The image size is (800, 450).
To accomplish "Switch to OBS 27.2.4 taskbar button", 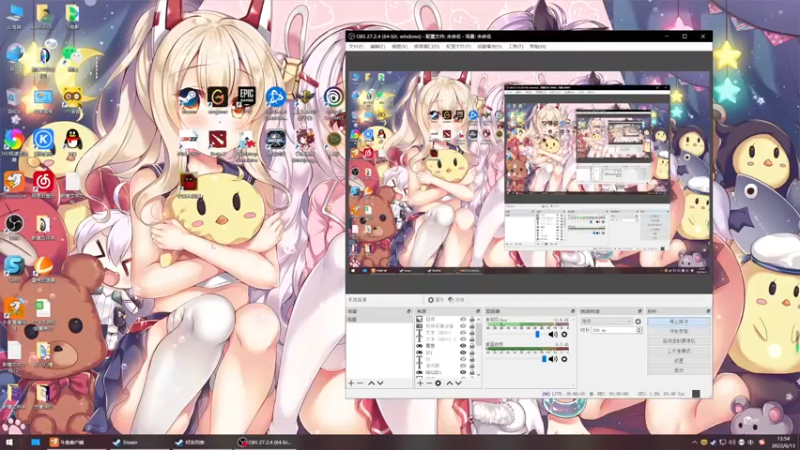I will 264,442.
